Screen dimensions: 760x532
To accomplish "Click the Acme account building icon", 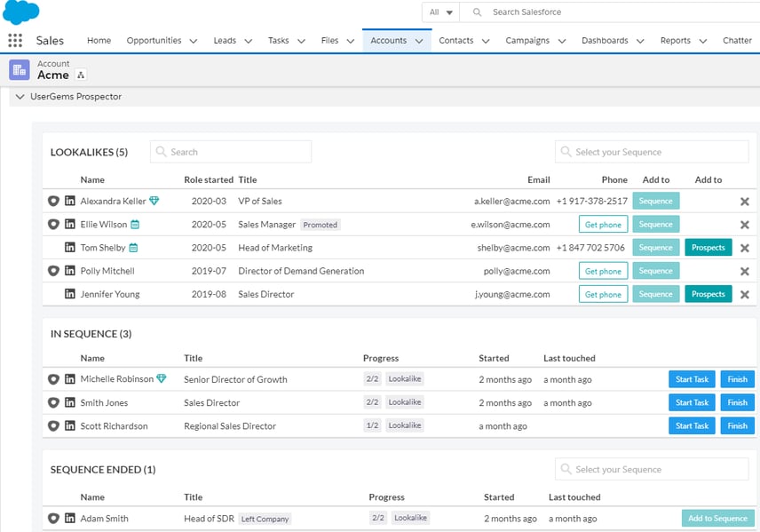I will click(19, 70).
